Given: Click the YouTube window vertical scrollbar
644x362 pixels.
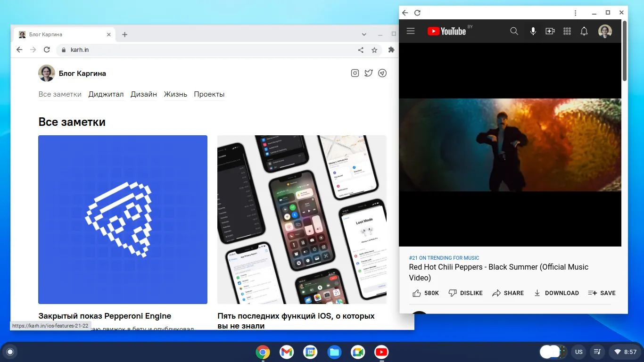Looking at the screenshot, I should 625,50.
